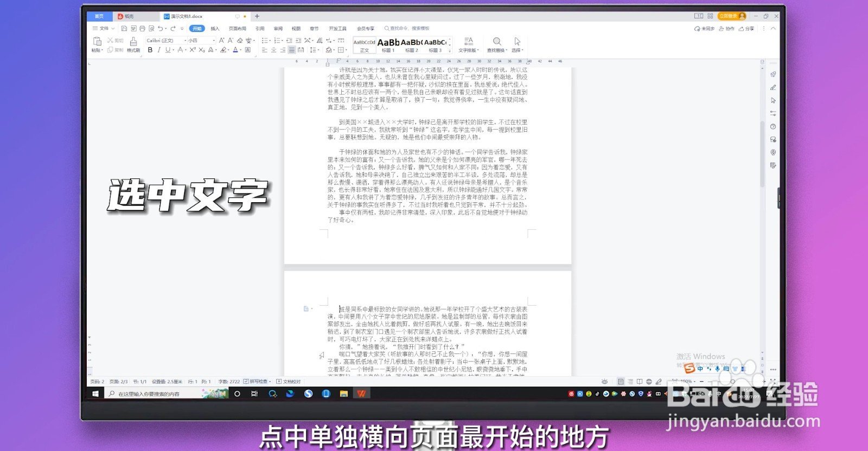The image size is (868, 451).
Task: Click the Clear Formatting eraser icon
Action: [x=240, y=40]
